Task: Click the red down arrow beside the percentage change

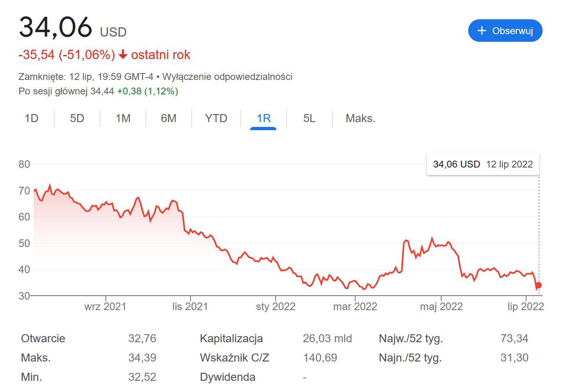Action: (123, 55)
